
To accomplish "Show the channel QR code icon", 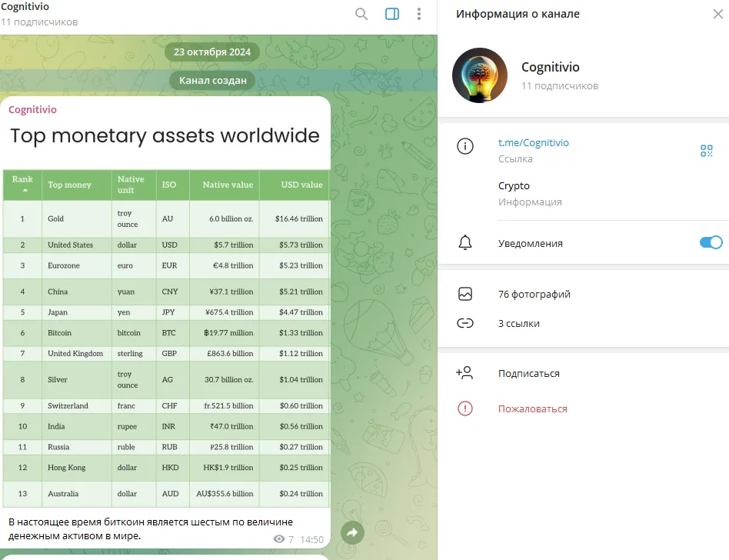I will pos(706,151).
